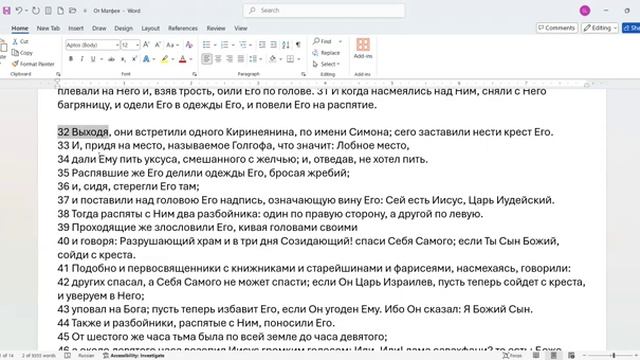Screen dimensions: 640x360
Task: Justify the paragraph text
Action: click(x=241, y=59)
